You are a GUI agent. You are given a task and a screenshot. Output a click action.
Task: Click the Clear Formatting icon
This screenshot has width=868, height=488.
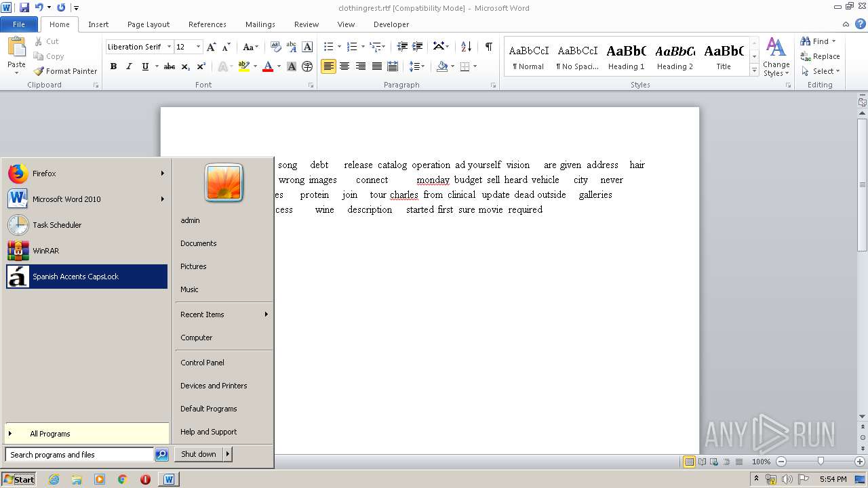[x=275, y=47]
